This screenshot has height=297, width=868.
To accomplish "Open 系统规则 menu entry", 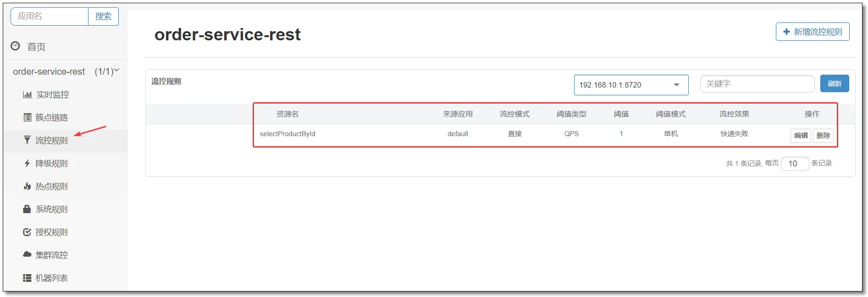I will tap(51, 209).
